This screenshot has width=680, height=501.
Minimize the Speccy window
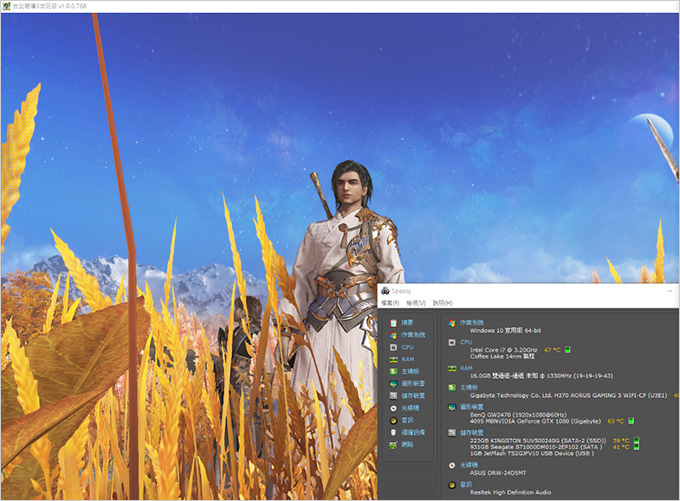tap(670, 291)
